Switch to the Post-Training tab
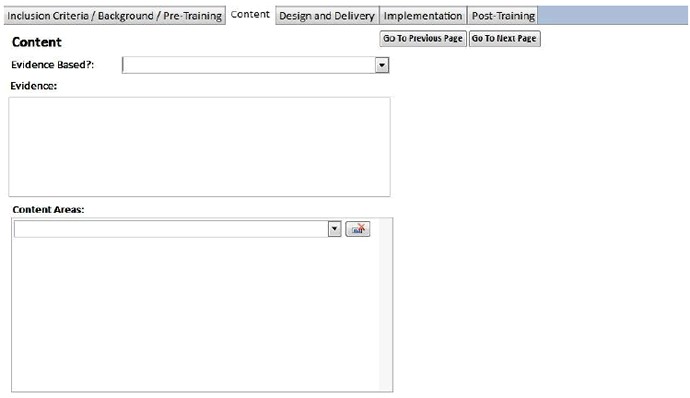This screenshot has height=398, width=690. (x=503, y=16)
